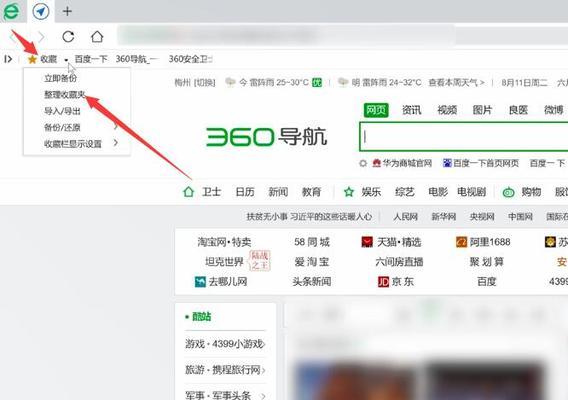
Task: Click the favorites star icon
Action: pyautogui.click(x=32, y=59)
